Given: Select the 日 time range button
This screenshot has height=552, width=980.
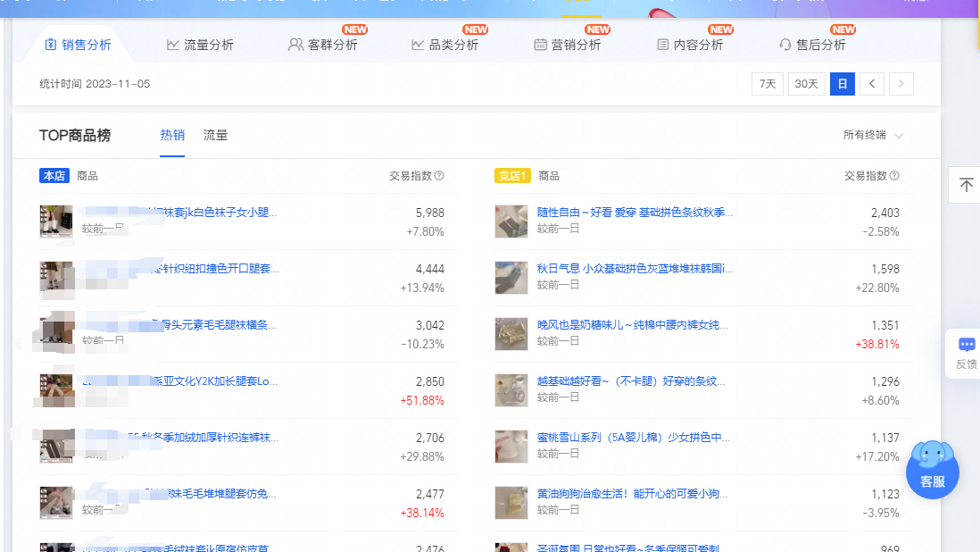Looking at the screenshot, I should point(843,84).
